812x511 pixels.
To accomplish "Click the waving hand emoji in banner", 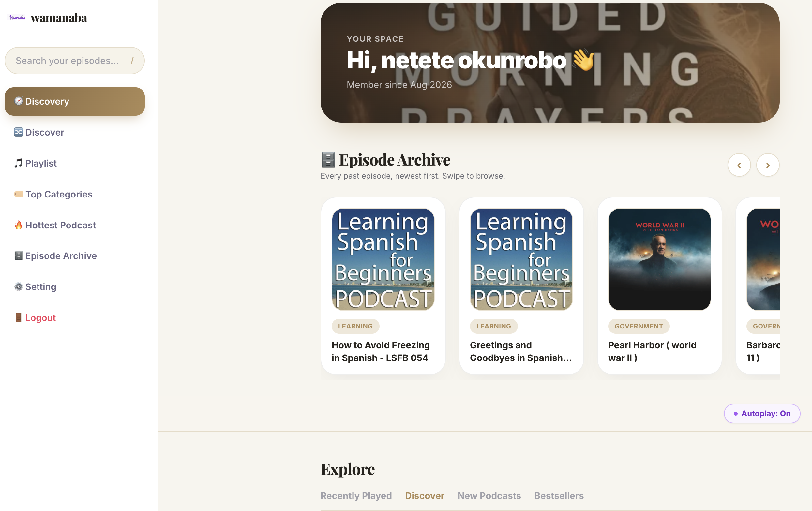I will [583, 60].
